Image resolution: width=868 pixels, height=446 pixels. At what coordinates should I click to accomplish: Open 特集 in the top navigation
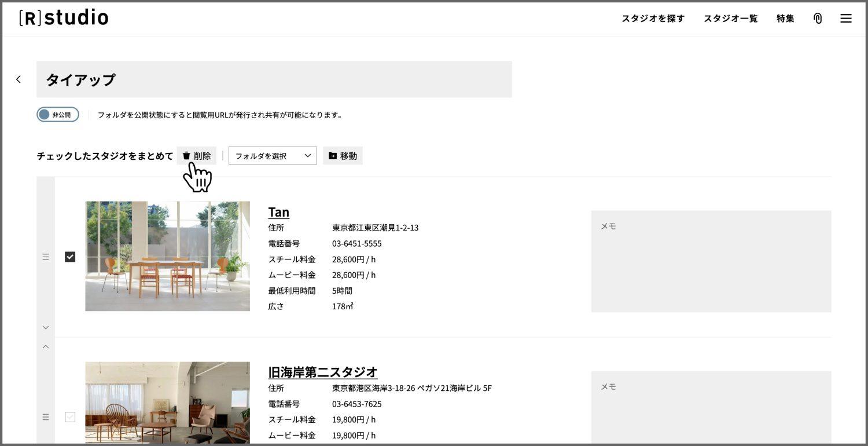785,19
